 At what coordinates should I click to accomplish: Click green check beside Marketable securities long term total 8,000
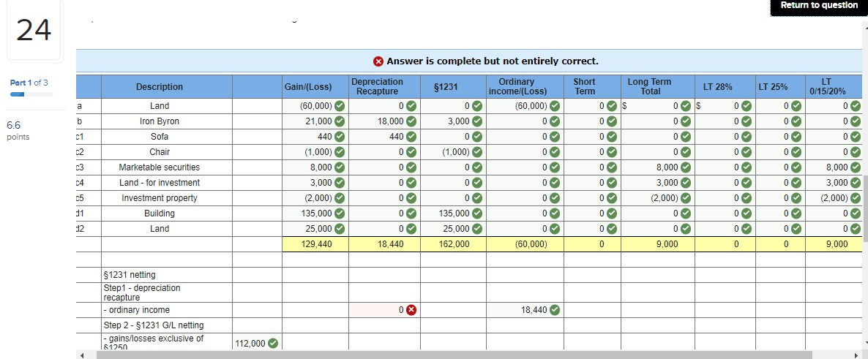pyautogui.click(x=685, y=167)
